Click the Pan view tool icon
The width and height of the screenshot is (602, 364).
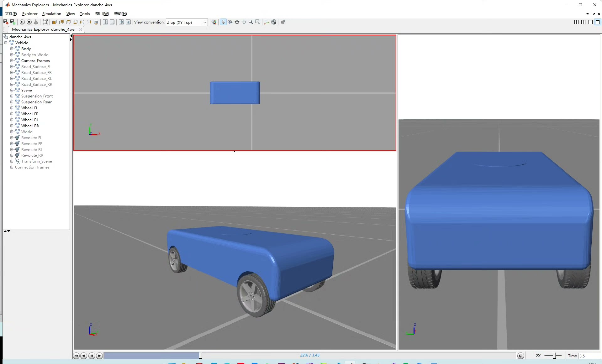click(x=244, y=22)
